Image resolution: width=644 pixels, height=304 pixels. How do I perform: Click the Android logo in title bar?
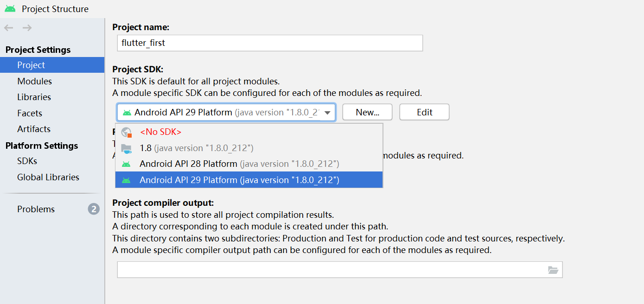coord(10,8)
